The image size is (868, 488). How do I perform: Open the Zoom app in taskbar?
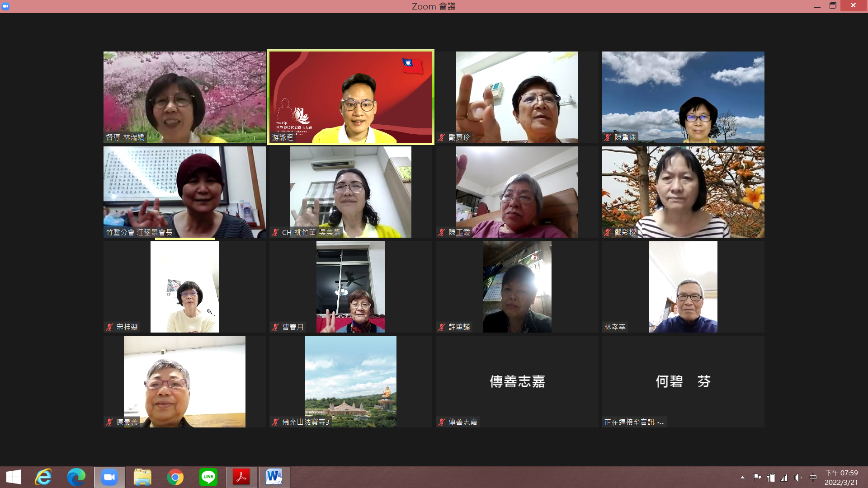(x=109, y=477)
